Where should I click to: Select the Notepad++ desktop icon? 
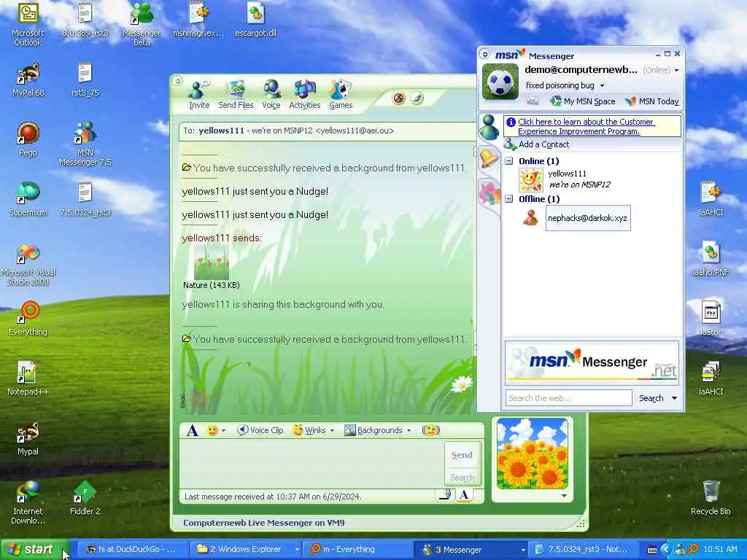(28, 379)
